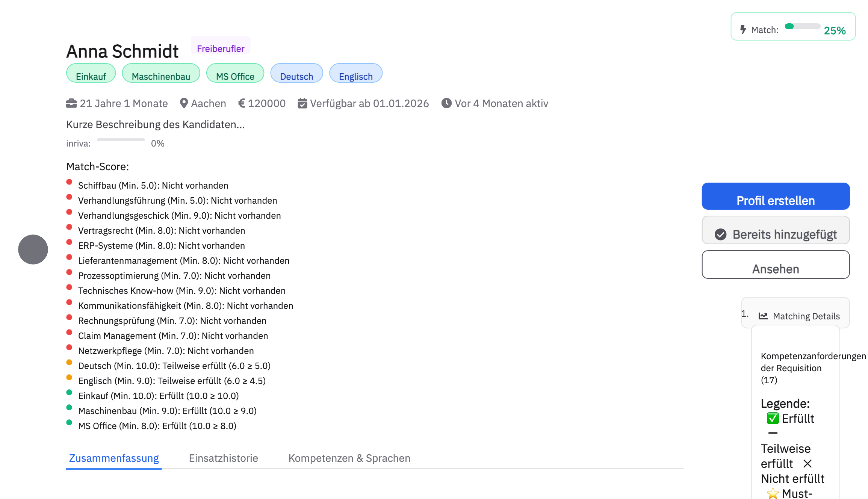868x499 pixels.
Task: Click the euro salary icon
Action: point(242,103)
